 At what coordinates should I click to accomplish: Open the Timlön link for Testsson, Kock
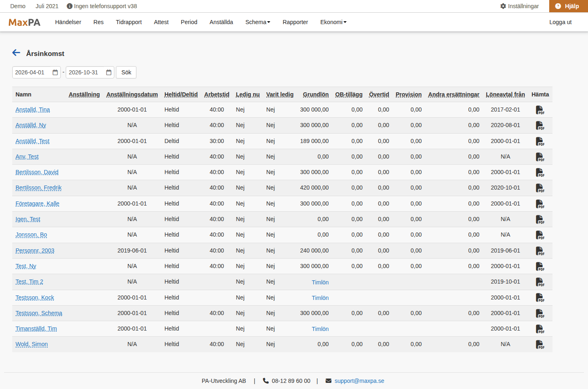tap(320, 298)
